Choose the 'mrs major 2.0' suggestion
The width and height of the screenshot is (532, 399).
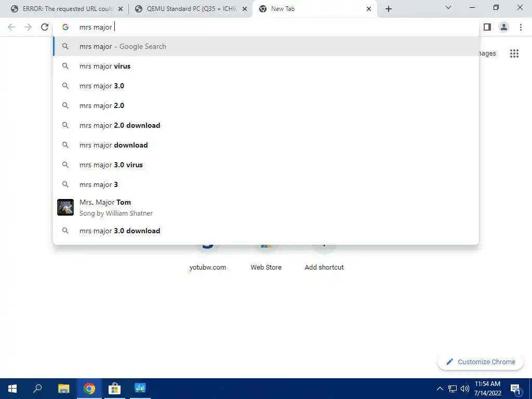point(266,105)
